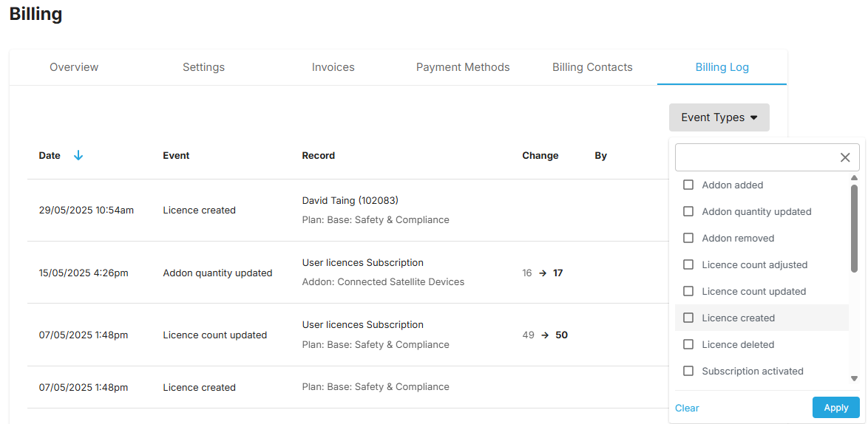Check the Addon added checkbox
The height and width of the screenshot is (424, 868).
tap(688, 185)
